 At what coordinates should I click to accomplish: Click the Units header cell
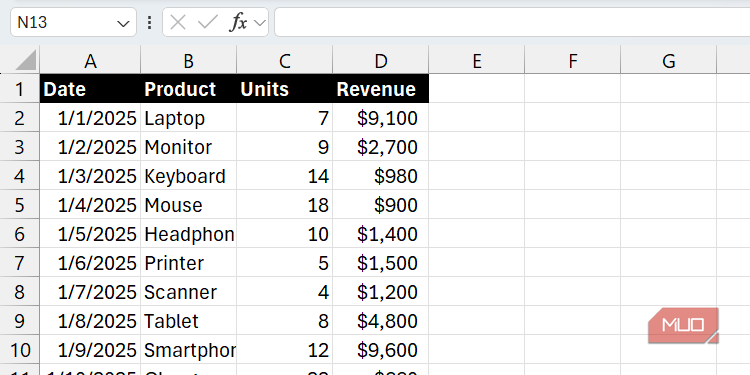[285, 88]
